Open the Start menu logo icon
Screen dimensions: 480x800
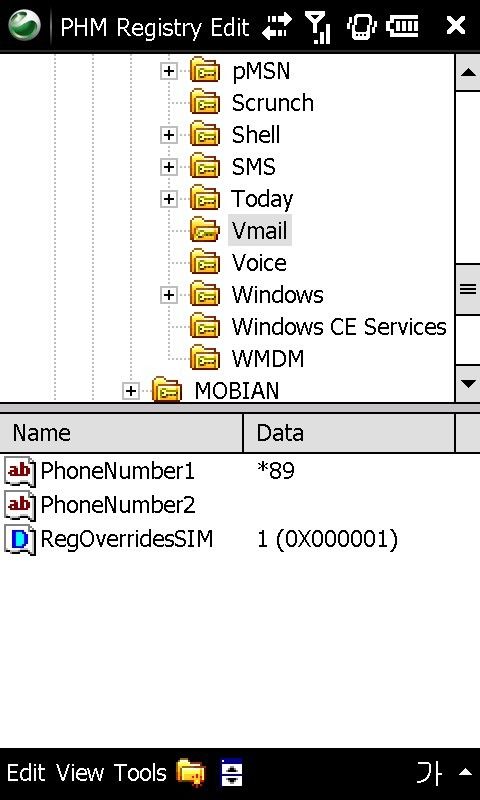pos(24,26)
